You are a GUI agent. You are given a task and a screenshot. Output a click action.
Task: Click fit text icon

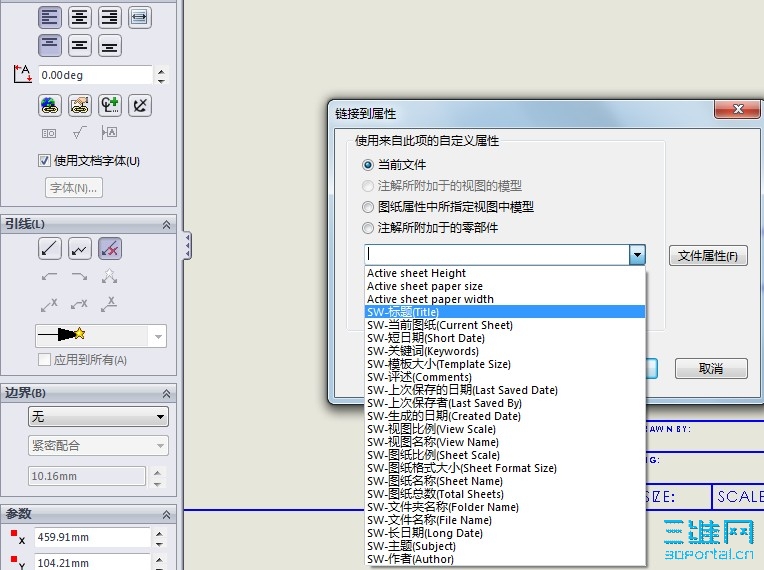coord(140,18)
